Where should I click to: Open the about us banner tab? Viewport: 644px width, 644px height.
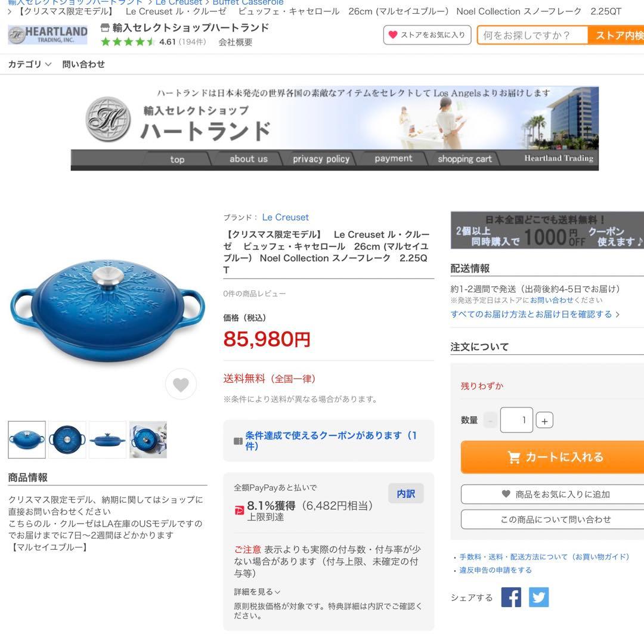tap(248, 159)
